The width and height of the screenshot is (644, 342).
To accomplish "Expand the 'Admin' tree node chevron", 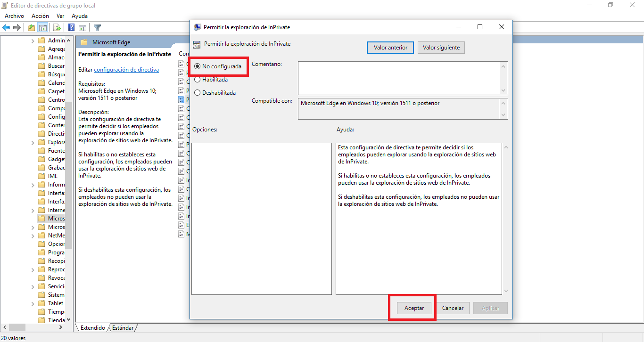I will 33,41.
